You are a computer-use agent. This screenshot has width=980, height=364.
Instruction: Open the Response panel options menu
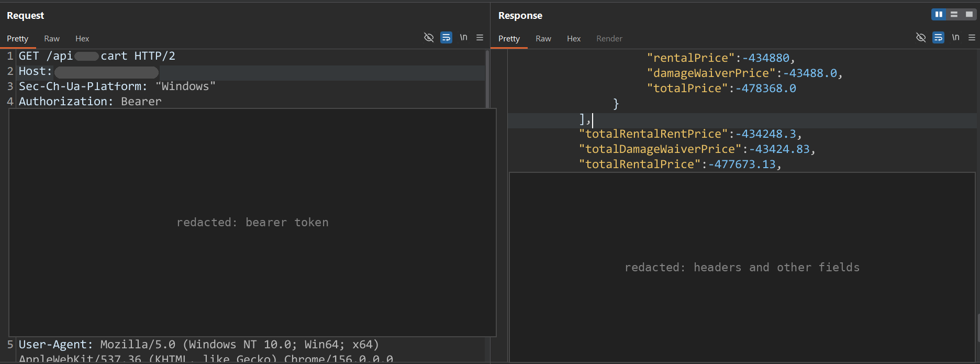(x=972, y=38)
